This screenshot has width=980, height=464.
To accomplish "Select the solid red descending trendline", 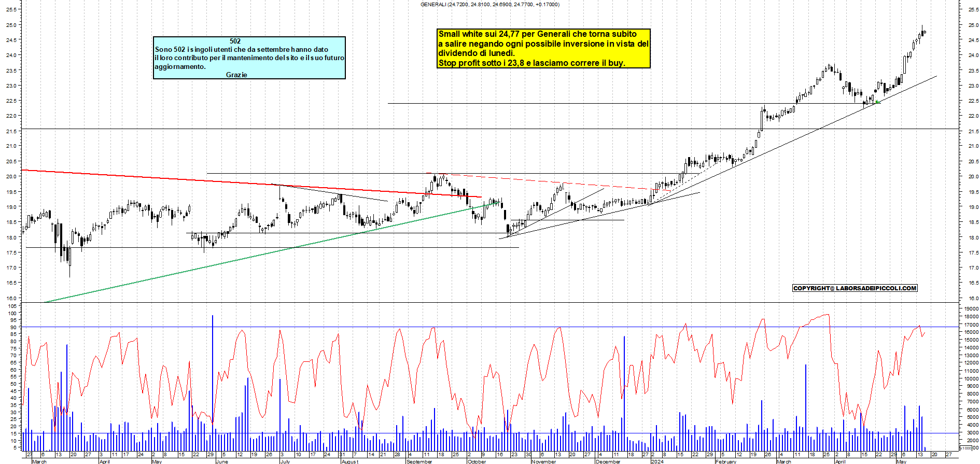I will [x=251, y=184].
